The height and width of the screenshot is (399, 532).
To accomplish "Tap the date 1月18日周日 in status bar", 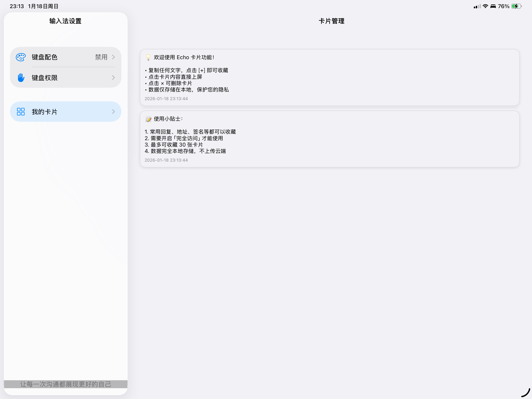I will point(43,6).
